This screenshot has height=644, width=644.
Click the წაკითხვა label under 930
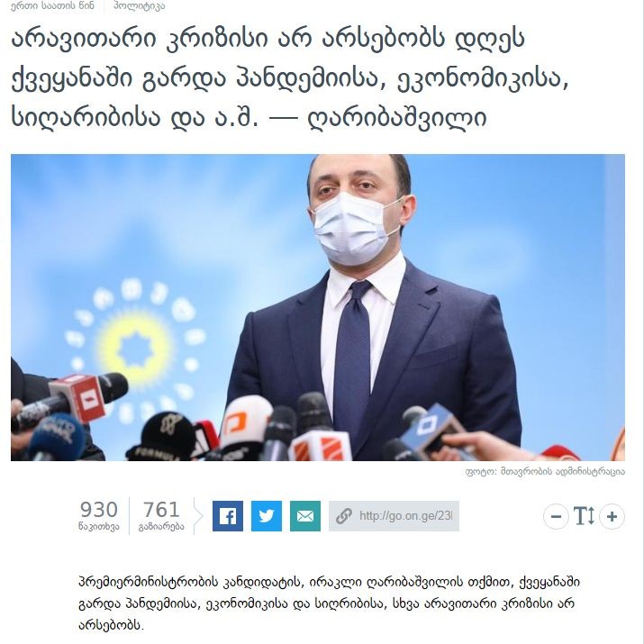(98, 527)
